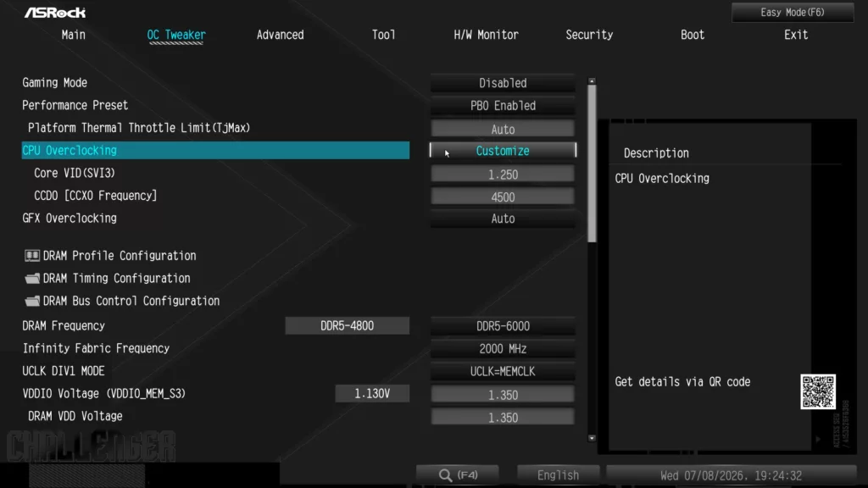Edit the DRAM VDD Voltage 1.350 field
Viewport: 868px width, 488px height.
[x=503, y=417]
